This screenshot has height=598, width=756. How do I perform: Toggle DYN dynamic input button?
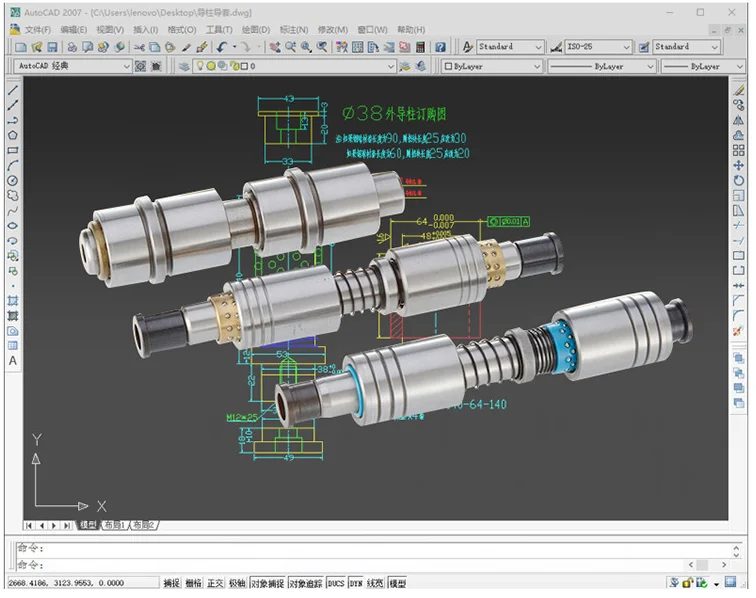pyautogui.click(x=356, y=583)
